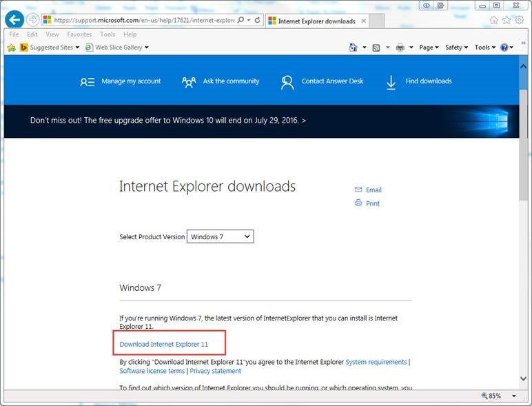
Task: Open the Select Product Version combo box
Action: tap(221, 236)
